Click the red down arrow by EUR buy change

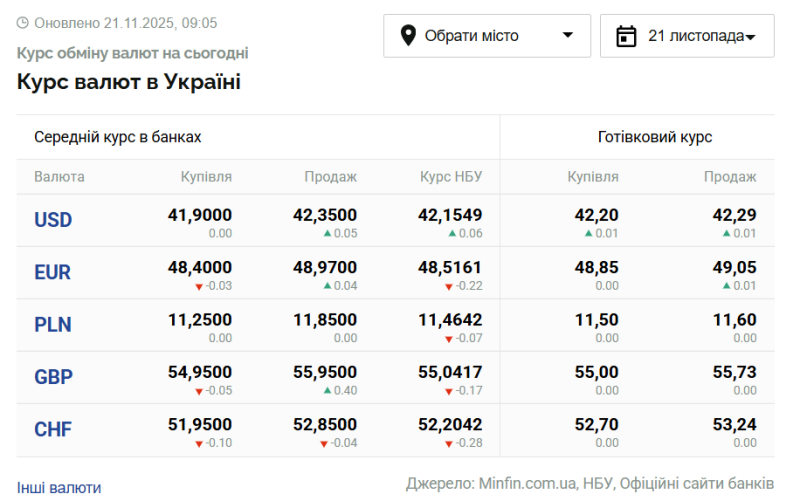point(198,286)
